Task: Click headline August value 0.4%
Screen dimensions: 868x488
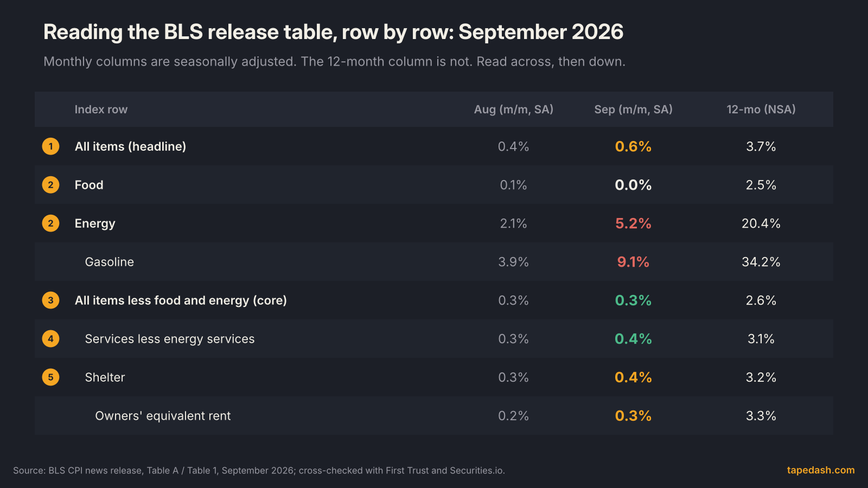Action: tap(514, 146)
